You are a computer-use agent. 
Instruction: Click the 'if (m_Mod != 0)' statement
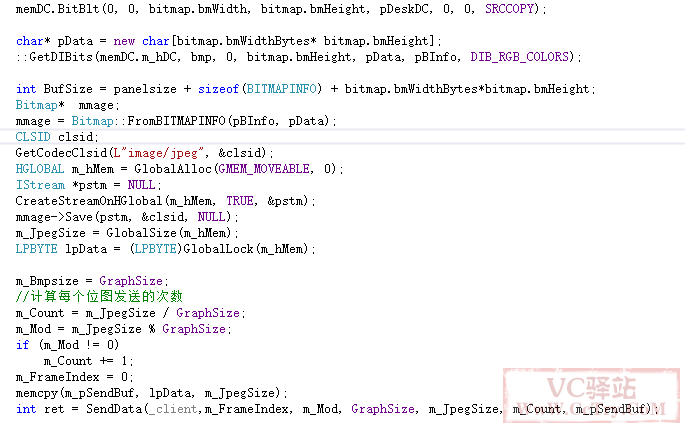pyautogui.click(x=67, y=345)
